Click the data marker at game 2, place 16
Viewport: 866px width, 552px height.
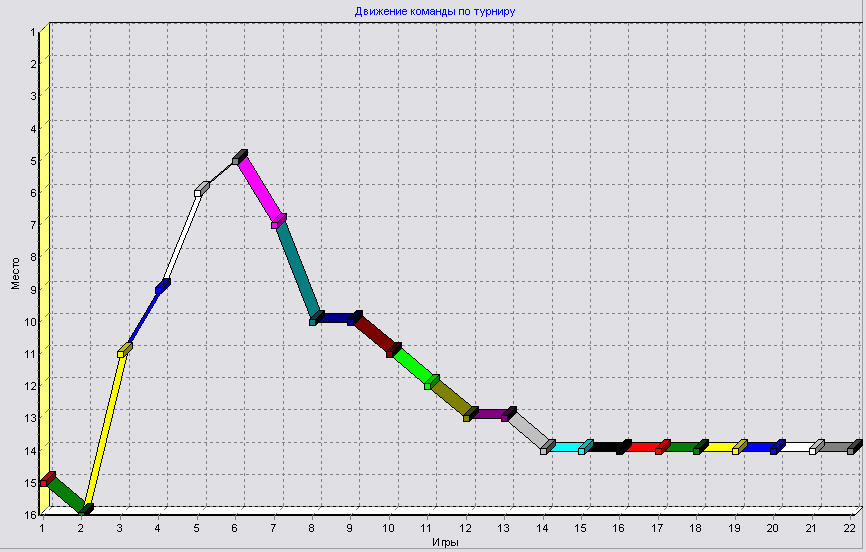click(x=86, y=509)
